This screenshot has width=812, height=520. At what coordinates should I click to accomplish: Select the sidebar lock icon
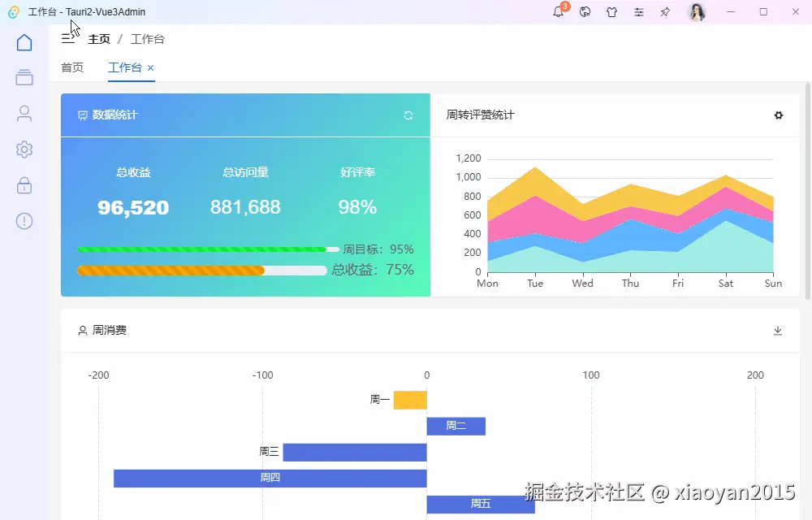[24, 185]
